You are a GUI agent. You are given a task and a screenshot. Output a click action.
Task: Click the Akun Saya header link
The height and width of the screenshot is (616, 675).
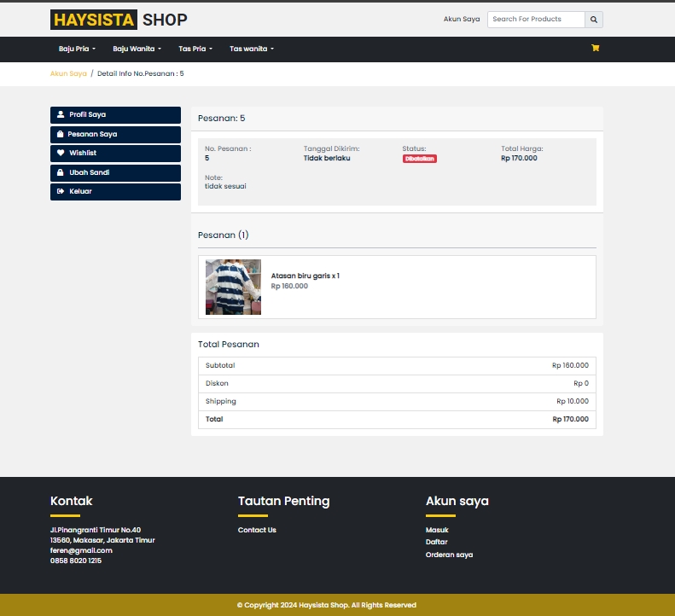(462, 19)
